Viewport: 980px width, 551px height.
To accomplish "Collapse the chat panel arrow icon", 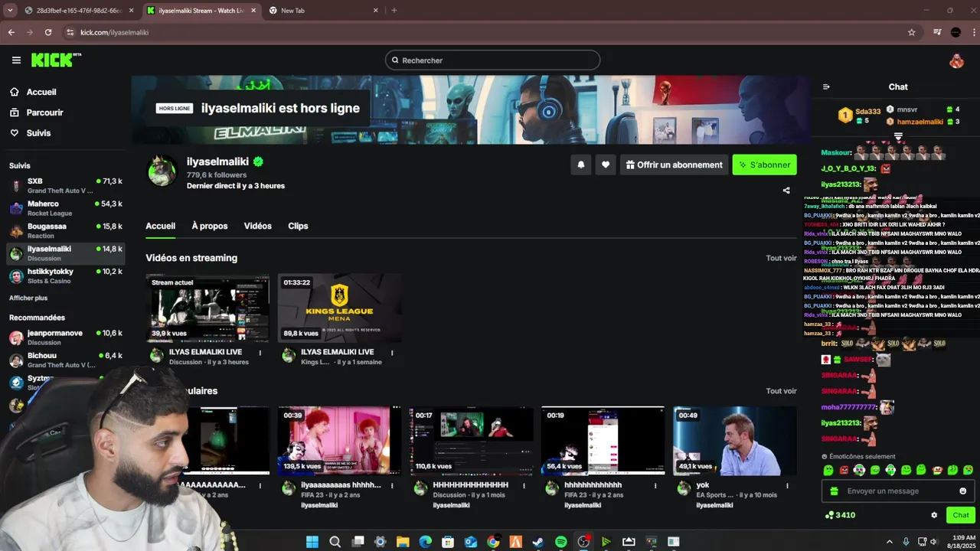I will click(x=826, y=86).
